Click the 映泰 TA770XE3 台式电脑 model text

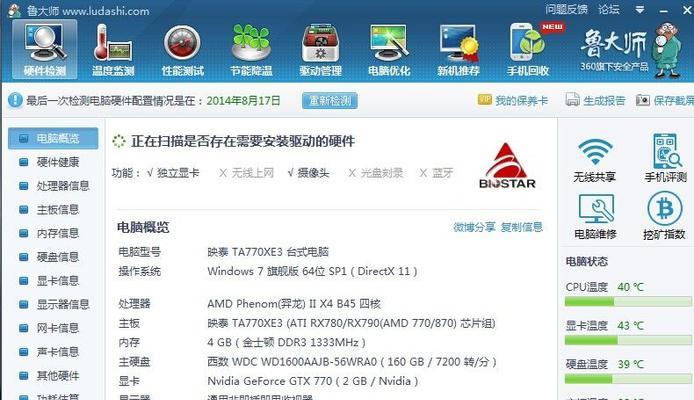coord(268,252)
